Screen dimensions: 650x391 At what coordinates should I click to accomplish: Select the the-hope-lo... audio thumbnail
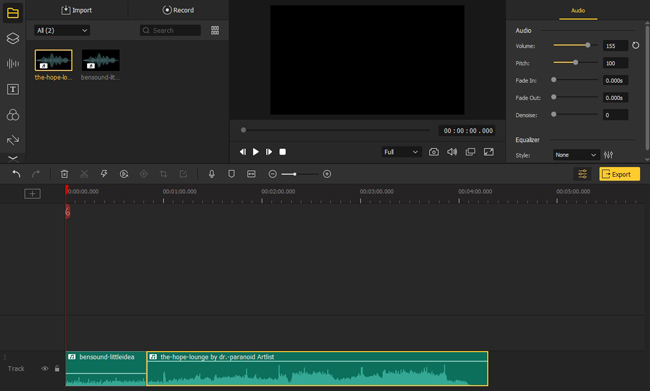pos(53,60)
